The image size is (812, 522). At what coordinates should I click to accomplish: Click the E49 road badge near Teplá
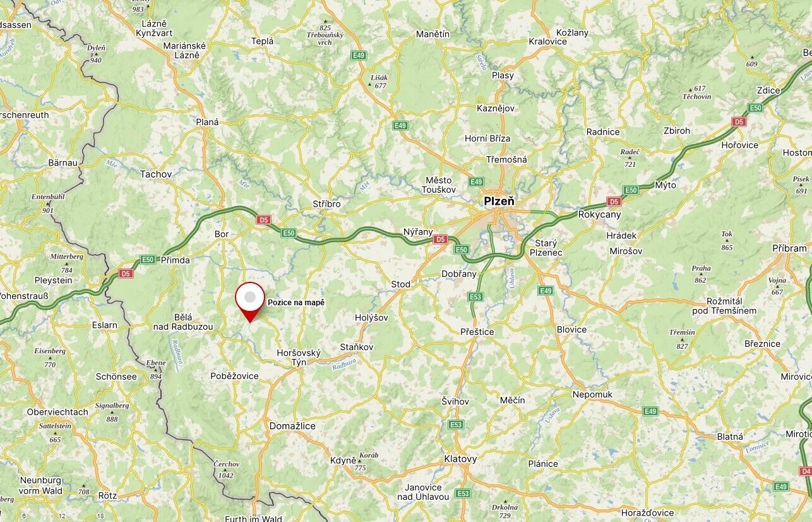pyautogui.click(x=359, y=56)
